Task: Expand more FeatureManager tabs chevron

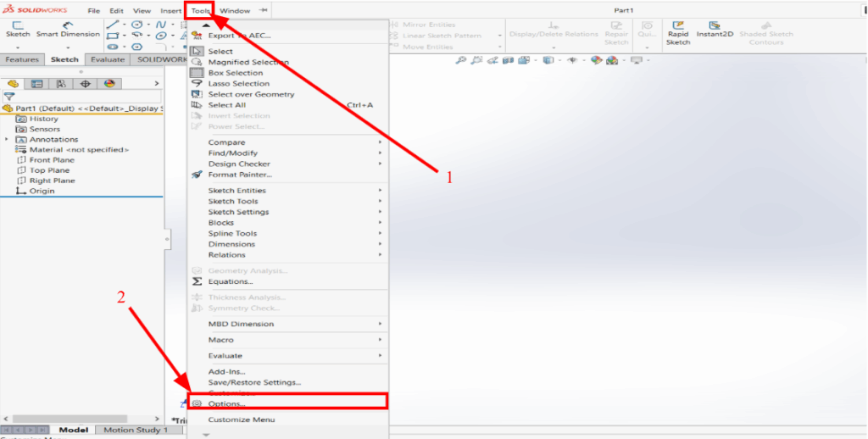Action: [x=157, y=84]
